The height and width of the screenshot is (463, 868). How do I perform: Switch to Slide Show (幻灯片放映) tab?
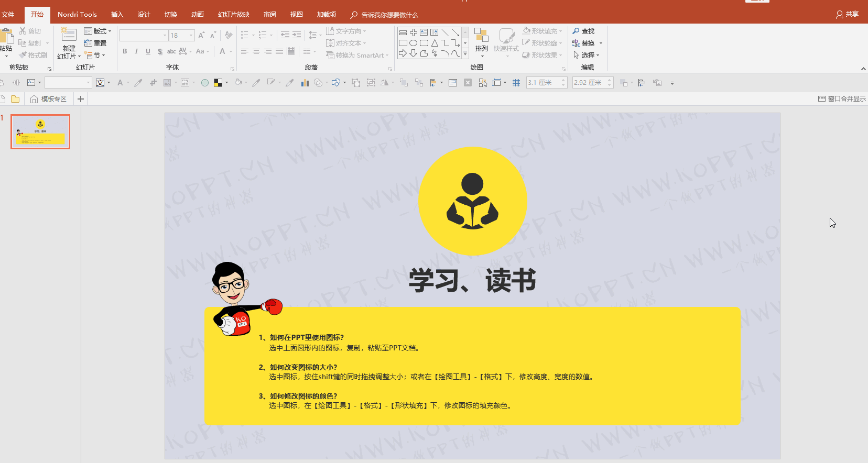234,15
